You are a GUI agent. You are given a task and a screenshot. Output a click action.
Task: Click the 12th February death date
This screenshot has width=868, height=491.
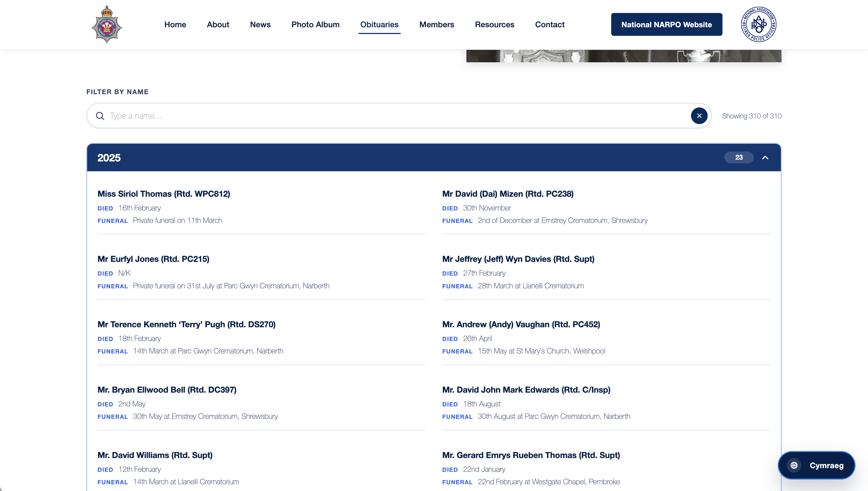[x=140, y=469]
